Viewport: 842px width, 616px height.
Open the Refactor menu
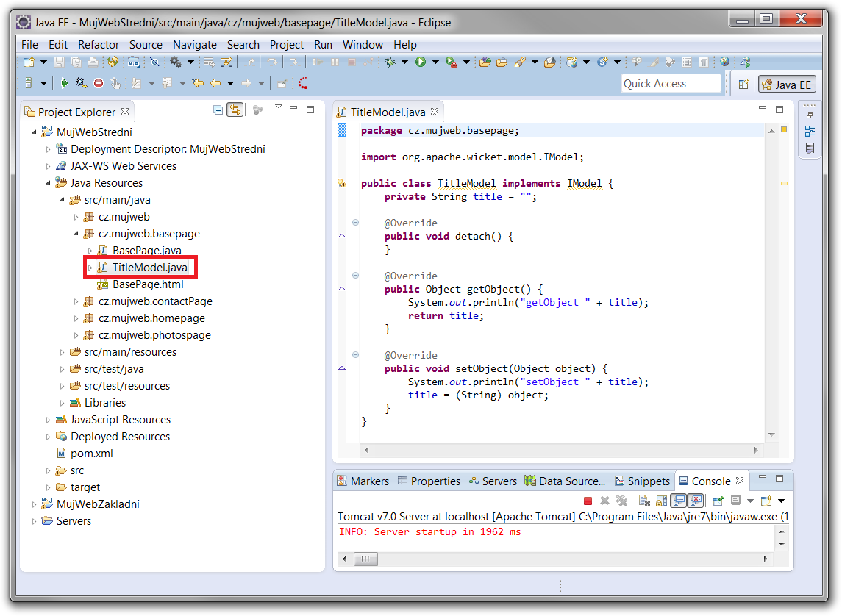tap(99, 45)
